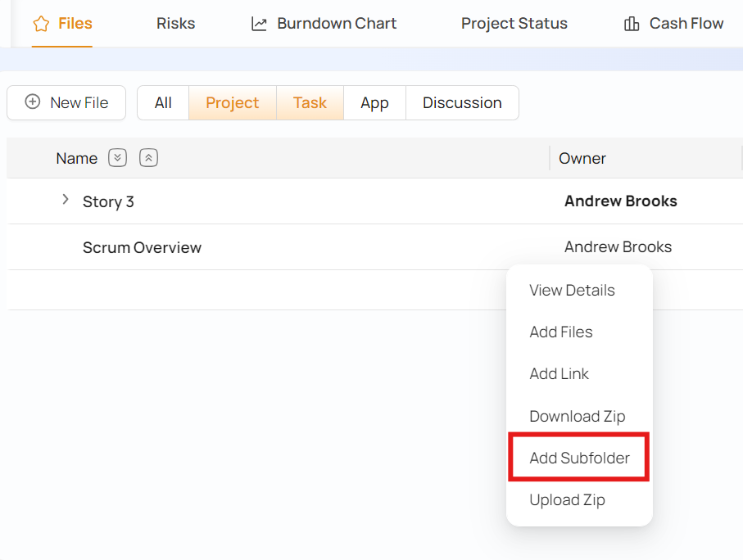This screenshot has width=743, height=560.
Task: Collapse all rows using double-up chevron icon
Action: (148, 158)
